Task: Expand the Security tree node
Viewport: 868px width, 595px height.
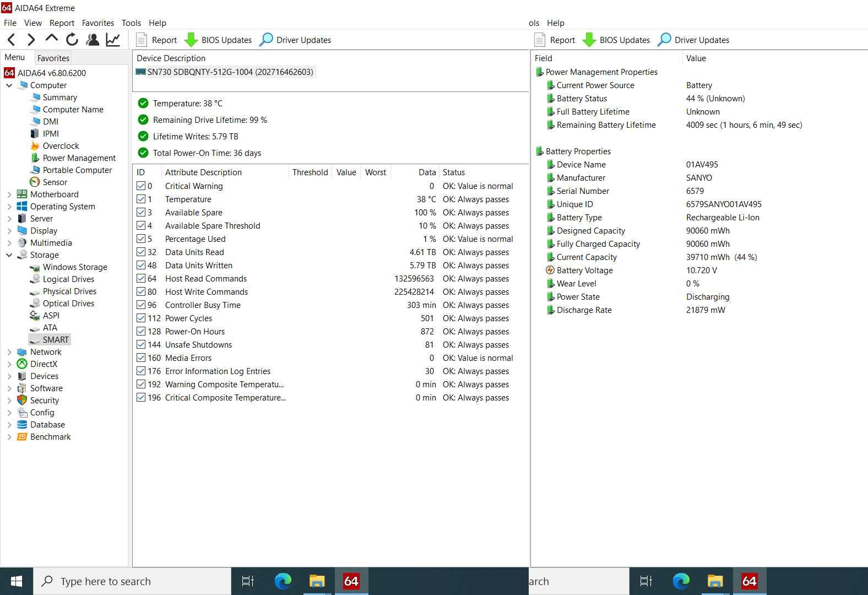Action: pos(9,401)
